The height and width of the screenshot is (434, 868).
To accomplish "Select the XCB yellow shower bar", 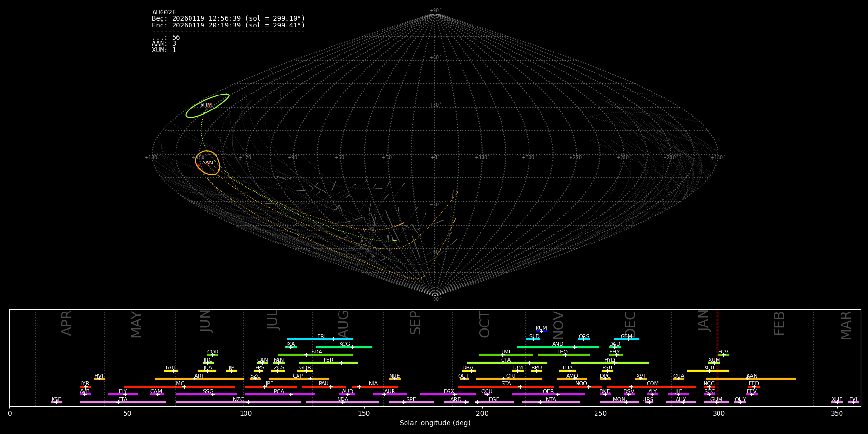I will (708, 371).
